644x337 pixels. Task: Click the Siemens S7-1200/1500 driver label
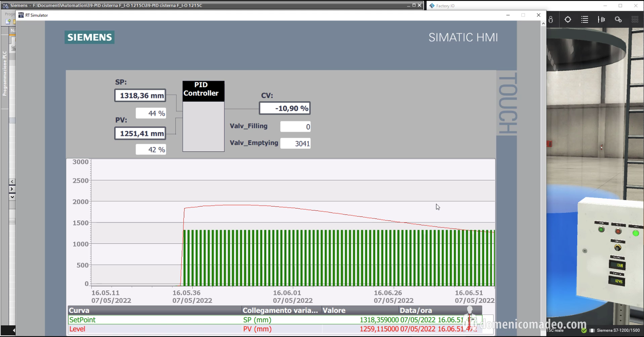[x=618, y=331]
